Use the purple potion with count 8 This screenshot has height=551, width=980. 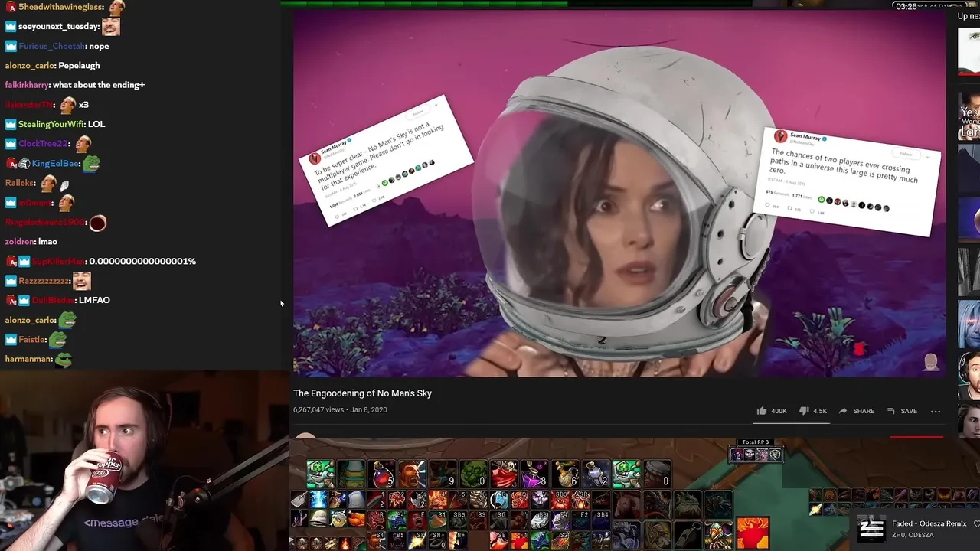pos(535,474)
